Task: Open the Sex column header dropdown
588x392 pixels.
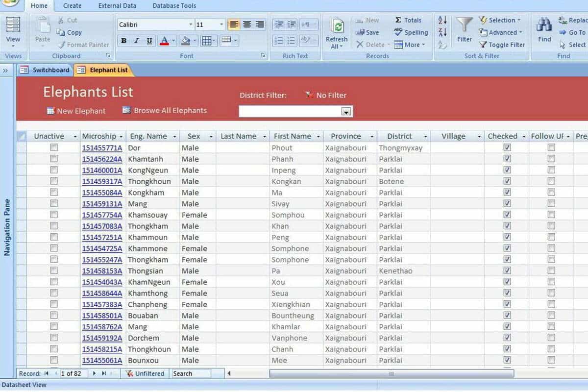Action: (x=211, y=137)
